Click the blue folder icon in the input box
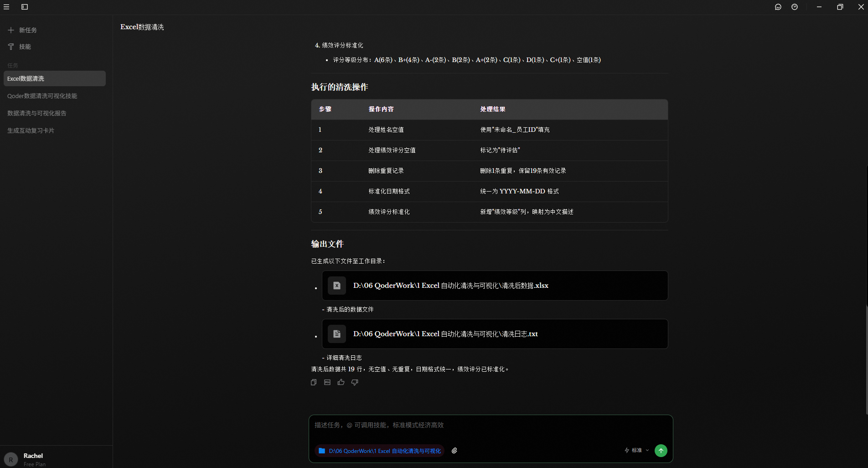Screen dimensions: 868x468 (x=322, y=451)
